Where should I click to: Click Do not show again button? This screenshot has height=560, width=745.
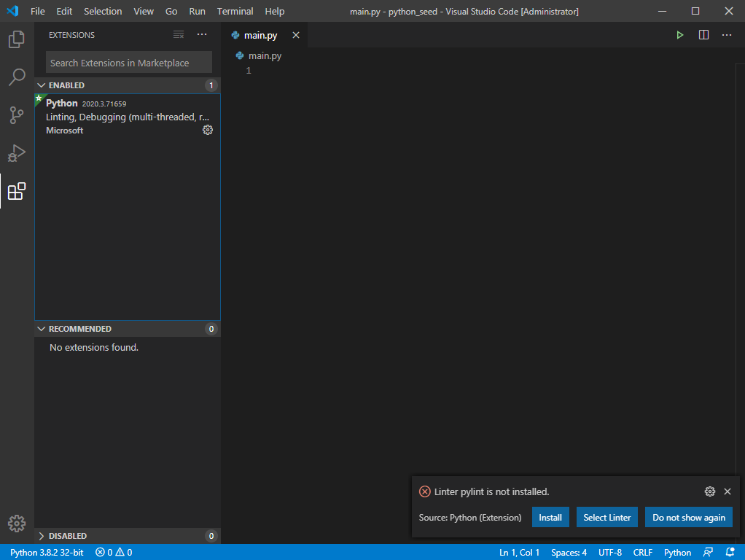coord(688,517)
